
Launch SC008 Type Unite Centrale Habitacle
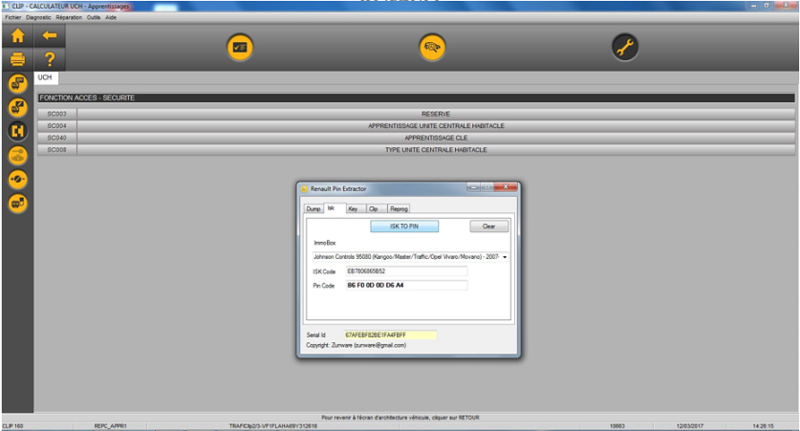tap(416, 150)
